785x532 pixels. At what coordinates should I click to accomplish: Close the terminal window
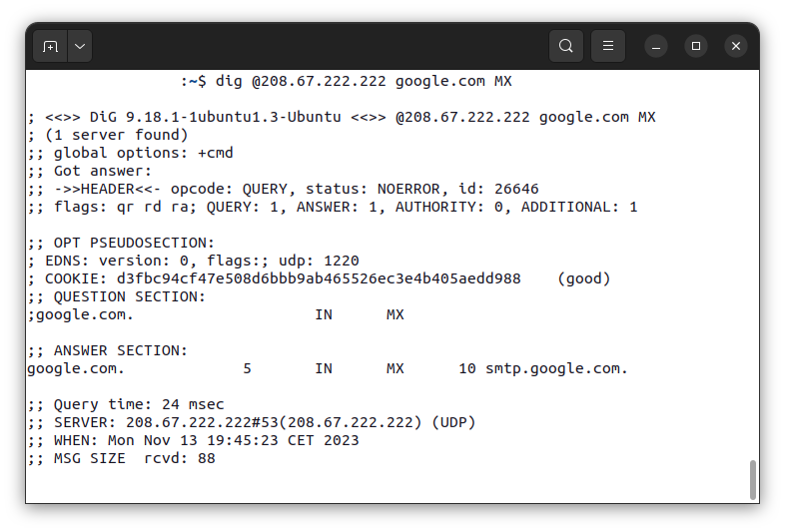coord(736,46)
